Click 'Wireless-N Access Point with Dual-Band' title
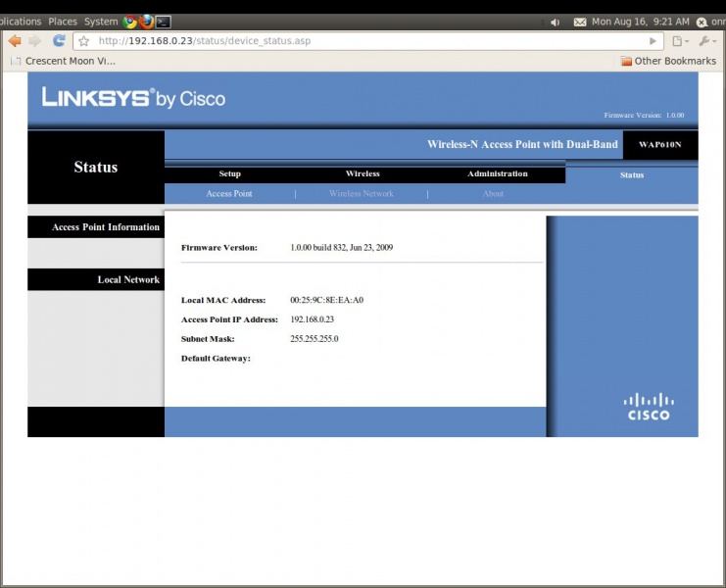Image resolution: width=726 pixels, height=588 pixels. 522,144
